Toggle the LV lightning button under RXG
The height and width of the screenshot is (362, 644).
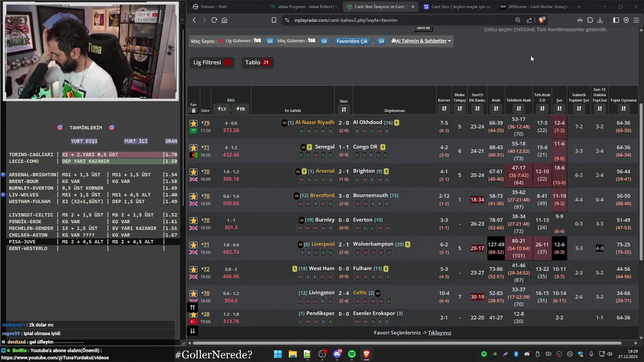coord(222,109)
